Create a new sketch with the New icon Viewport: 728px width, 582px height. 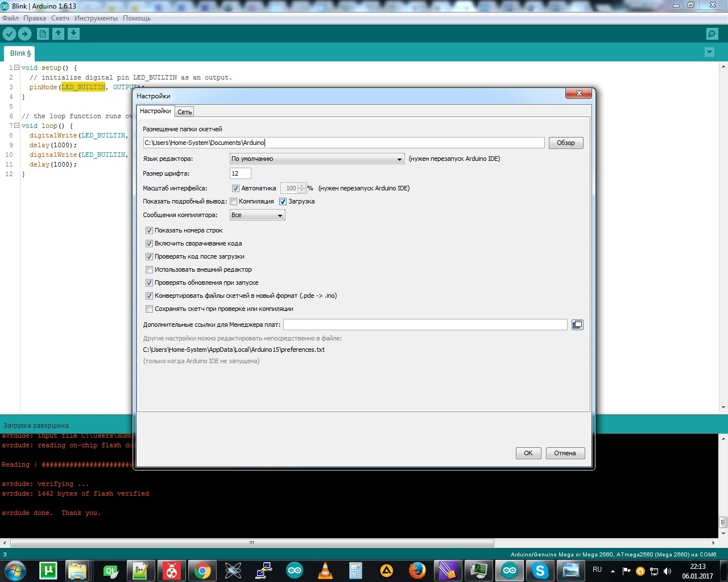pyautogui.click(x=43, y=34)
